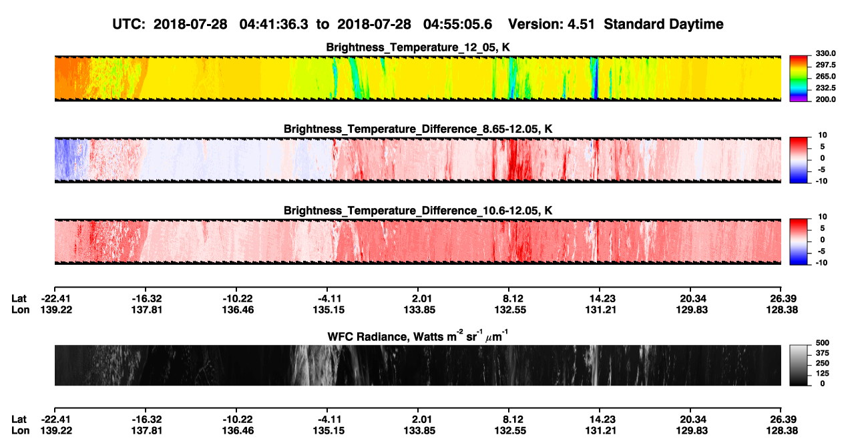This screenshot has height=445, width=868.
Task: Click the 375 tick on the WFC colorbar
Action: pyautogui.click(x=821, y=352)
